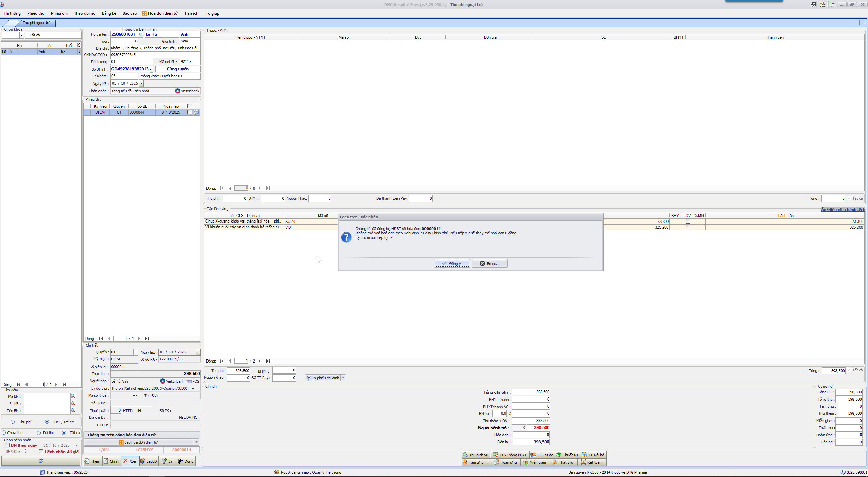868x477 pixels.
Task: Click the Thất thu scissors button
Action: (563, 462)
